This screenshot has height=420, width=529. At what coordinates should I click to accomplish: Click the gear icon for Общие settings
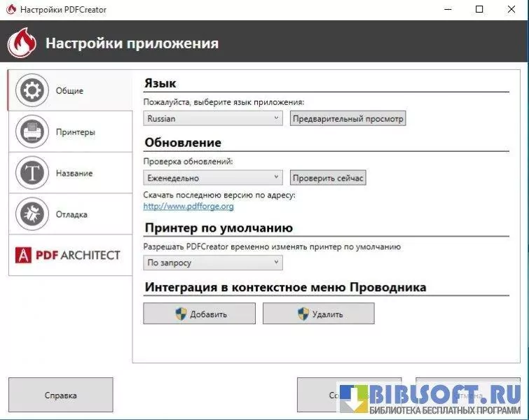click(x=32, y=90)
